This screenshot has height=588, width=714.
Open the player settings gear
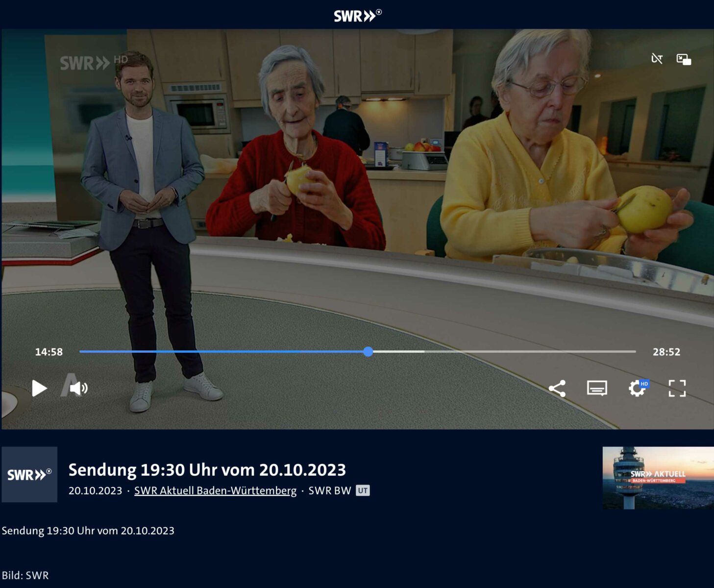point(637,389)
